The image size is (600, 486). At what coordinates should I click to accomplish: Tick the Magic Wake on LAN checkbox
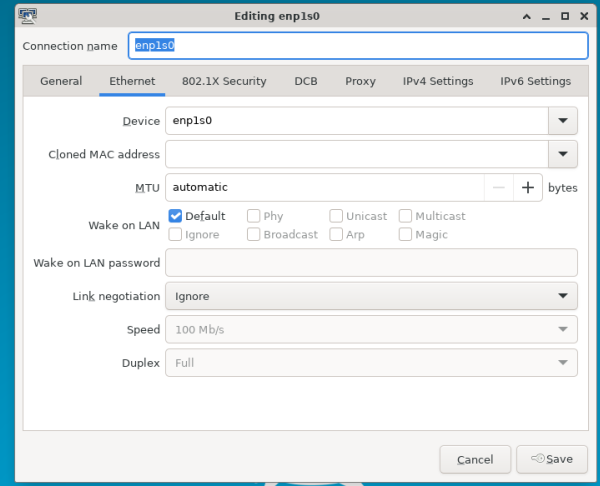point(405,235)
